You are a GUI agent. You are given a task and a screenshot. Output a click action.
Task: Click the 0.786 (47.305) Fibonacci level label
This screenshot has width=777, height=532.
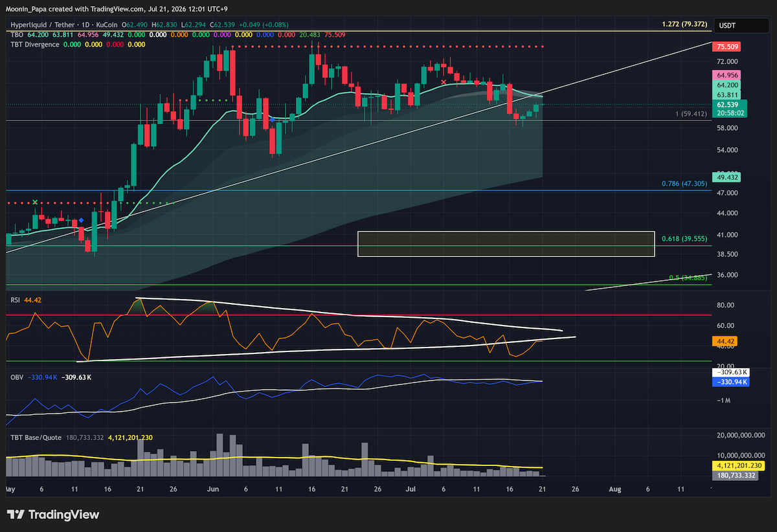[x=684, y=184]
